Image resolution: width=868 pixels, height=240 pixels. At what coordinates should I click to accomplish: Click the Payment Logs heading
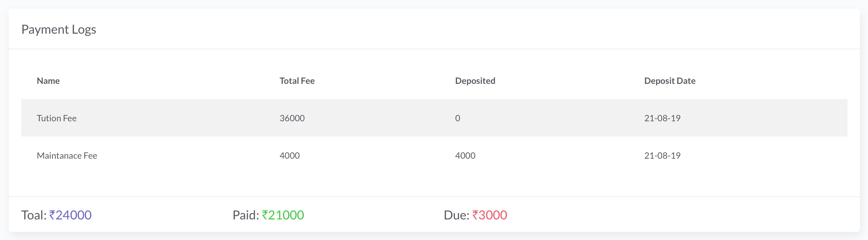[x=59, y=30]
